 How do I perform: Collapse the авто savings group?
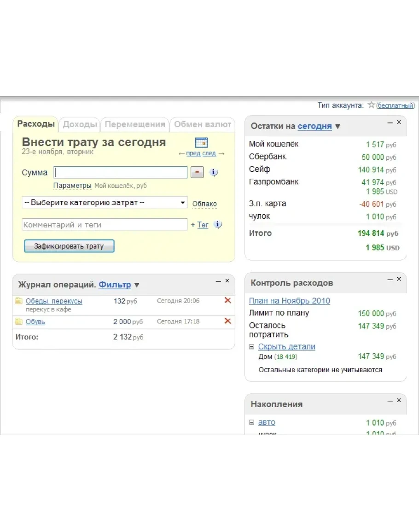click(x=251, y=422)
